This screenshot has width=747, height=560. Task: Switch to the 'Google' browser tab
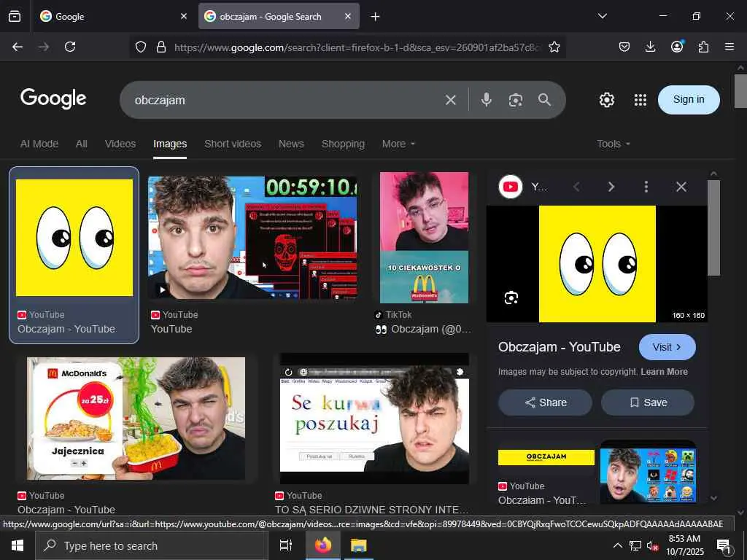tap(115, 16)
